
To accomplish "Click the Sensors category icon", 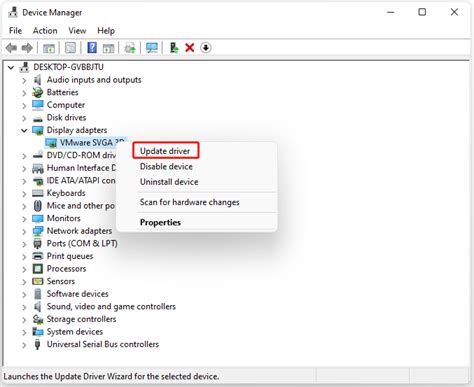I will 38,281.
